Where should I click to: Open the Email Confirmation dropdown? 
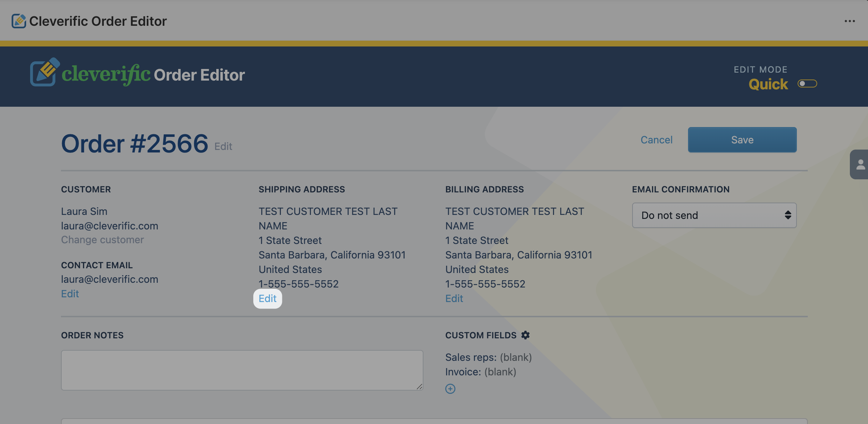(714, 215)
